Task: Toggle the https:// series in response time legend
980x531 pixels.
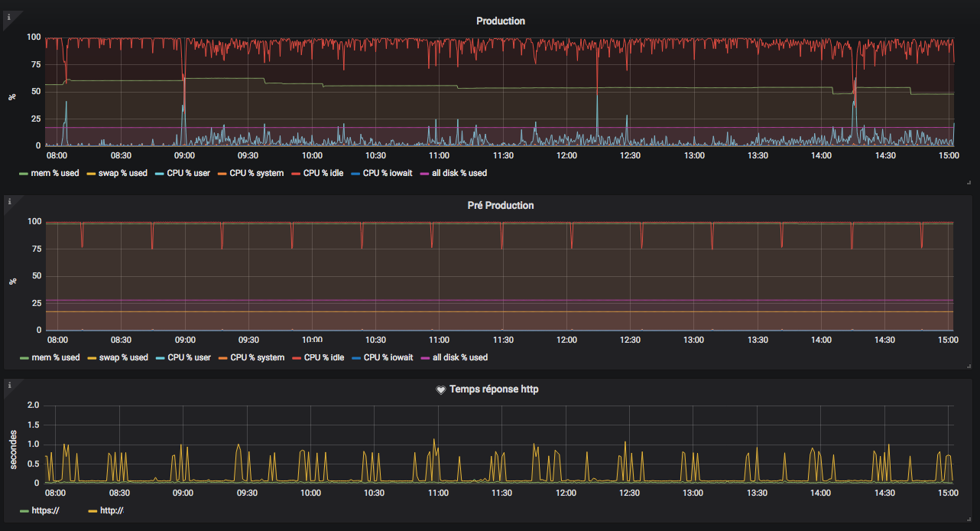Action: click(44, 510)
